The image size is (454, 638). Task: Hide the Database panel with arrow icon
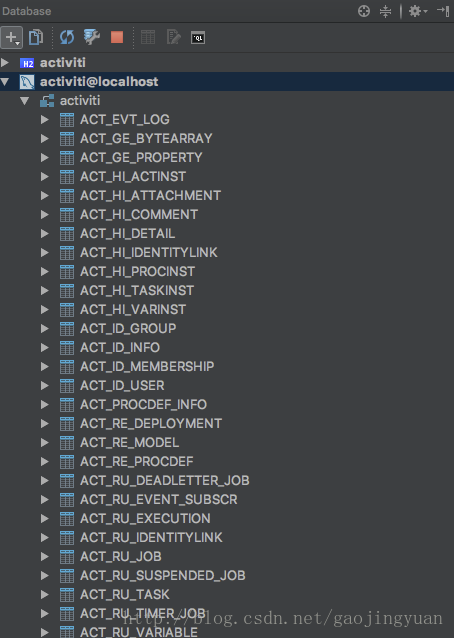tap(443, 11)
